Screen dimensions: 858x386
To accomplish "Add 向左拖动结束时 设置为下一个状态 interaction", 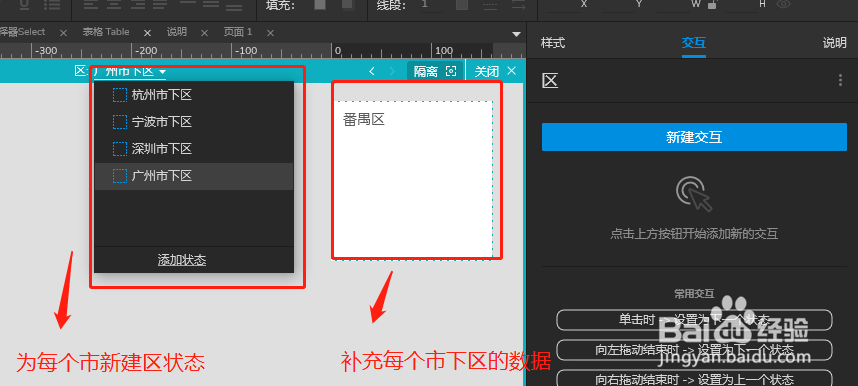I will click(694, 349).
